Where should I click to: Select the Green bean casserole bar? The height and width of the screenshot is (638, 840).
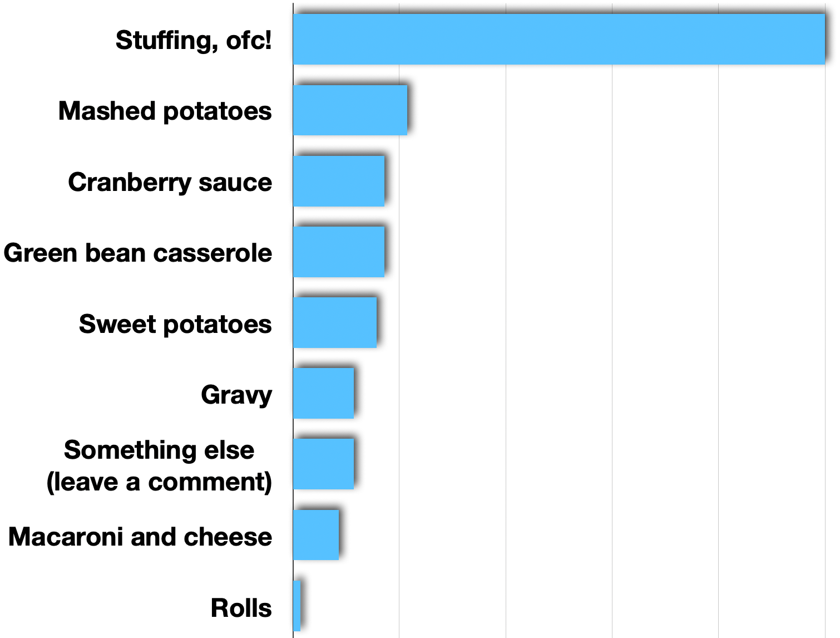pos(339,252)
